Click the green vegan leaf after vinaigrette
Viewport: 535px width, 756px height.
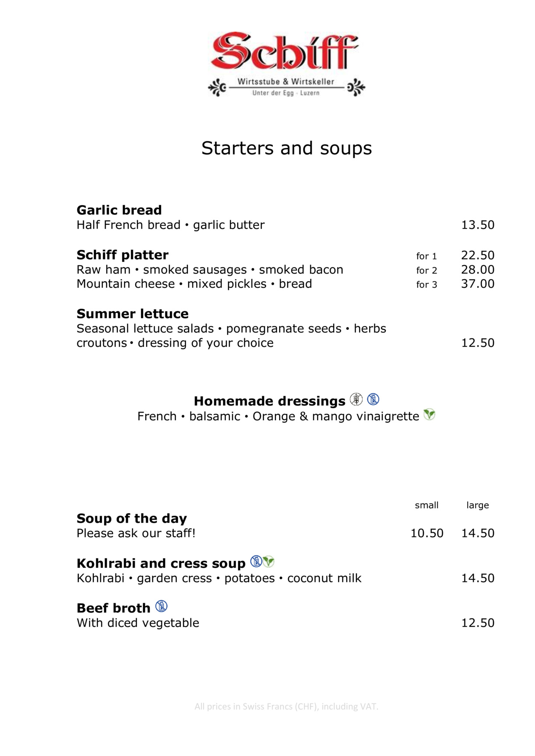pos(429,414)
